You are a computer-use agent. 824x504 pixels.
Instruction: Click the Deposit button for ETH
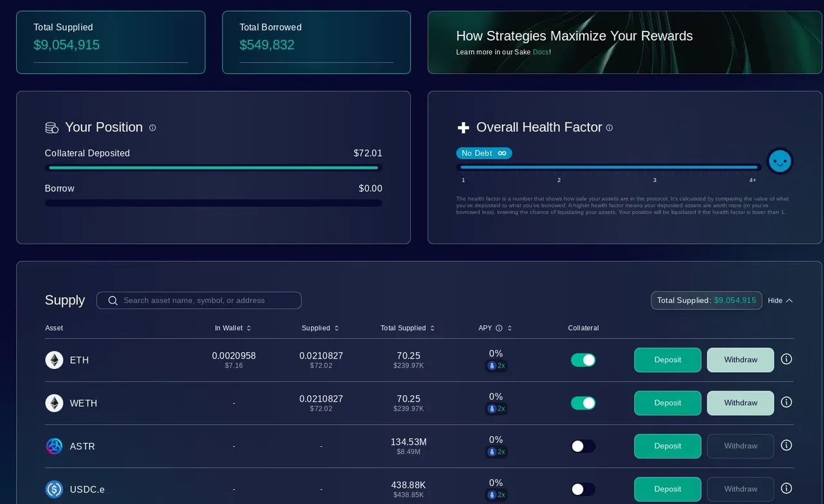tap(668, 360)
